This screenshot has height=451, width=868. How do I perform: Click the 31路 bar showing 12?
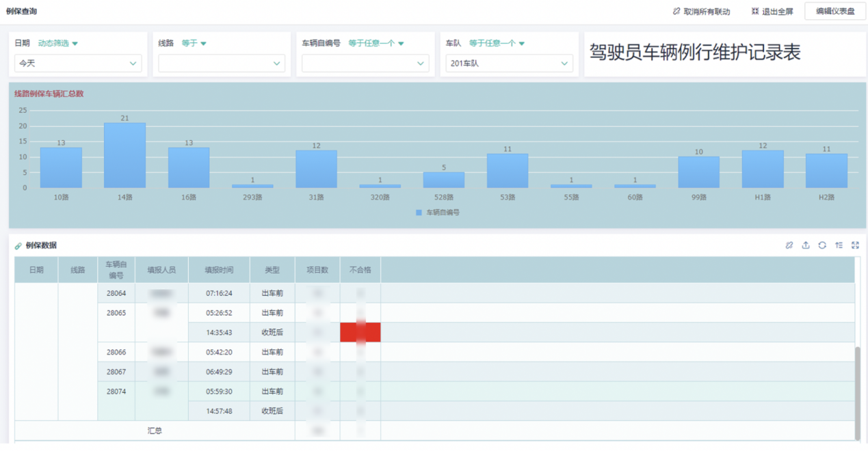316,169
